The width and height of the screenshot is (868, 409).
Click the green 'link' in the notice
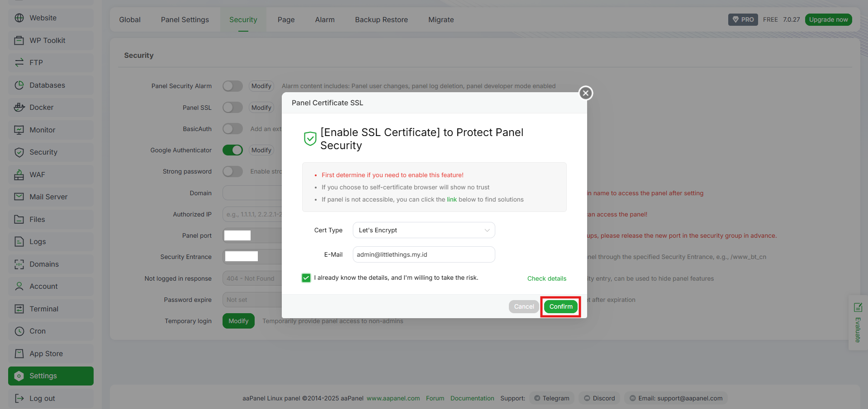point(452,199)
